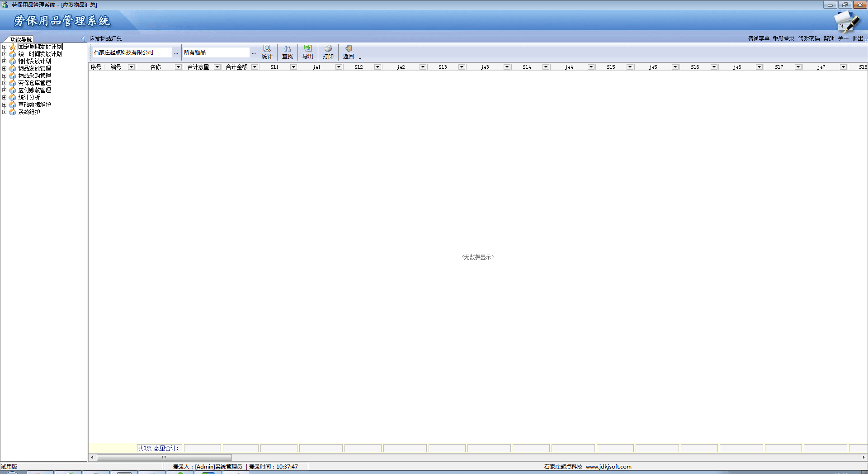Click the 石家庄起点科技有限公司 company field
The height and width of the screenshot is (474, 868).
[x=132, y=52]
